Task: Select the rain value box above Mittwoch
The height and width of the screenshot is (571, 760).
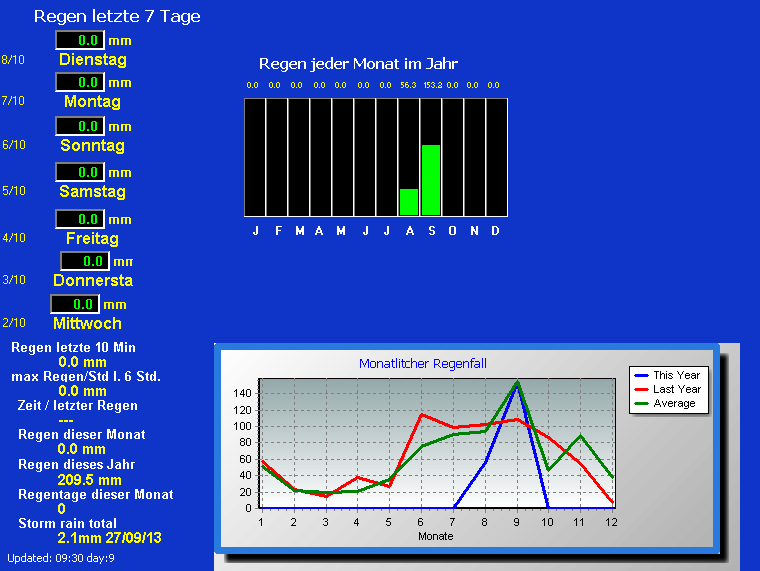Action: [75, 304]
